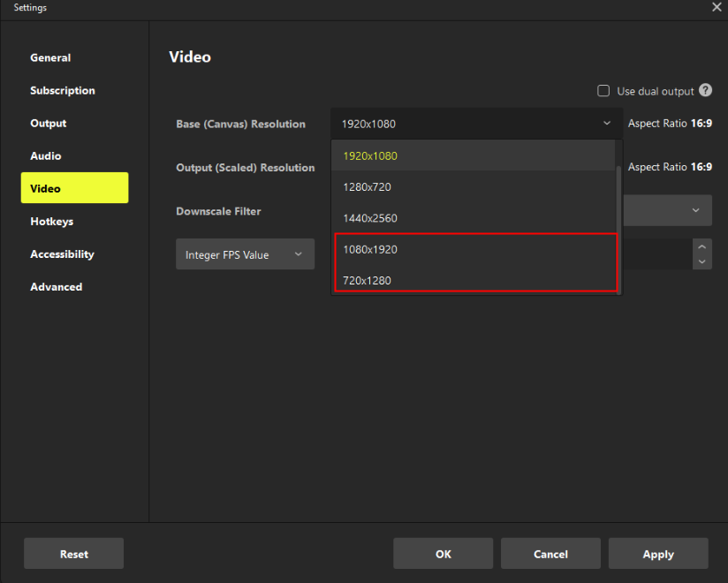Open the Audio settings section
This screenshot has height=583, width=728.
pyautogui.click(x=46, y=155)
